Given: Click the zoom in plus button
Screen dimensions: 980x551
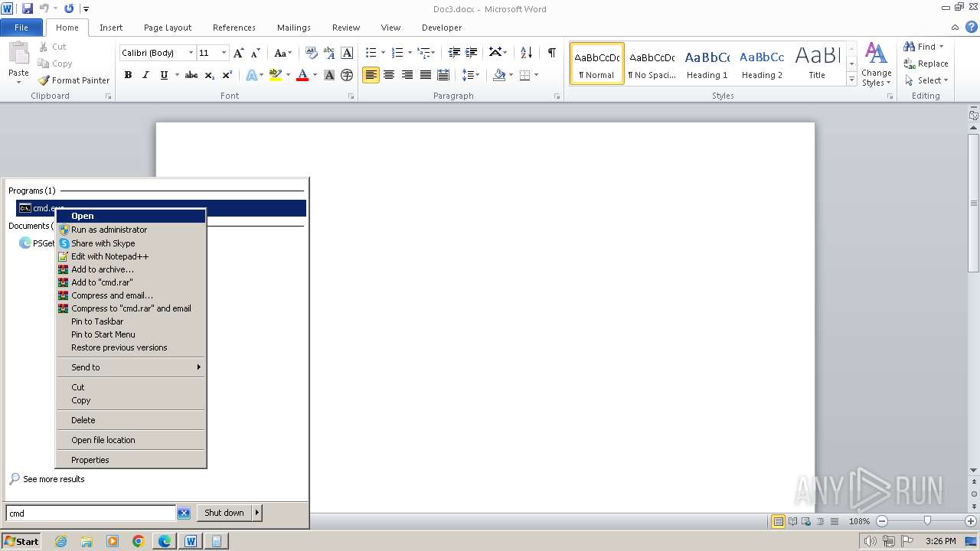Looking at the screenshot, I should pyautogui.click(x=971, y=521).
